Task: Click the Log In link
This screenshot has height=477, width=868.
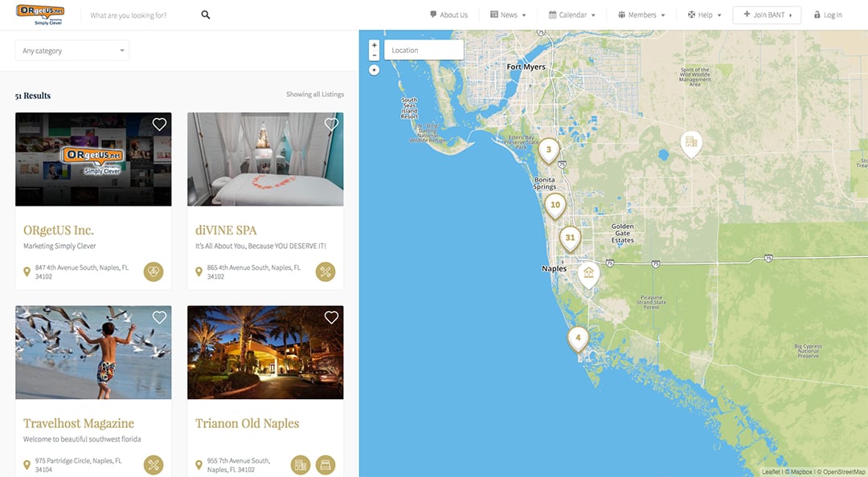Action: click(x=828, y=15)
